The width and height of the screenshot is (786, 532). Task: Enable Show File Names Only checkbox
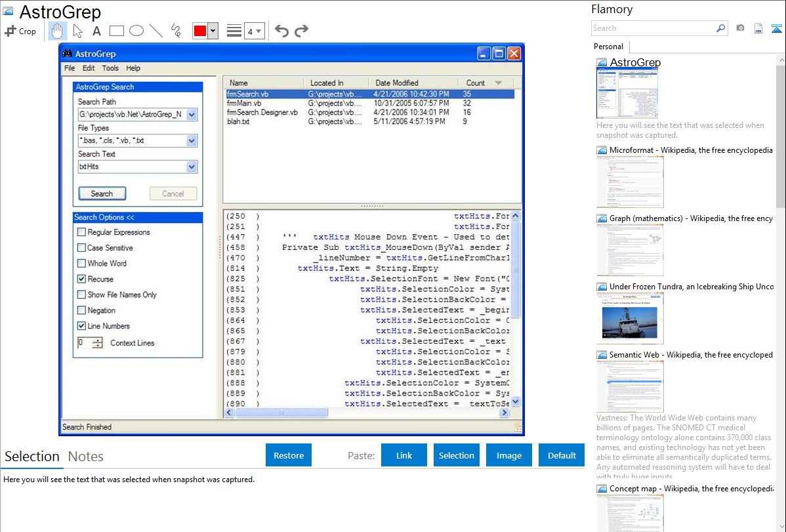coord(81,295)
